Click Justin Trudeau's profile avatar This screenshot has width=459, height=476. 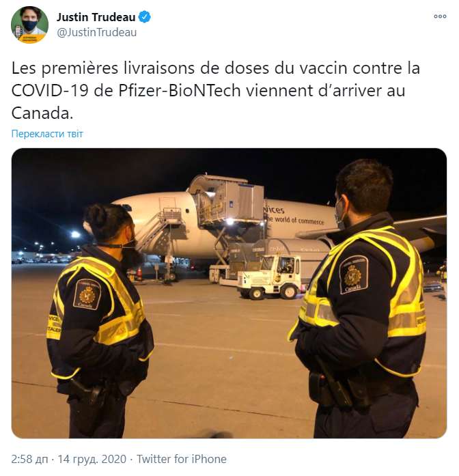[x=30, y=25]
